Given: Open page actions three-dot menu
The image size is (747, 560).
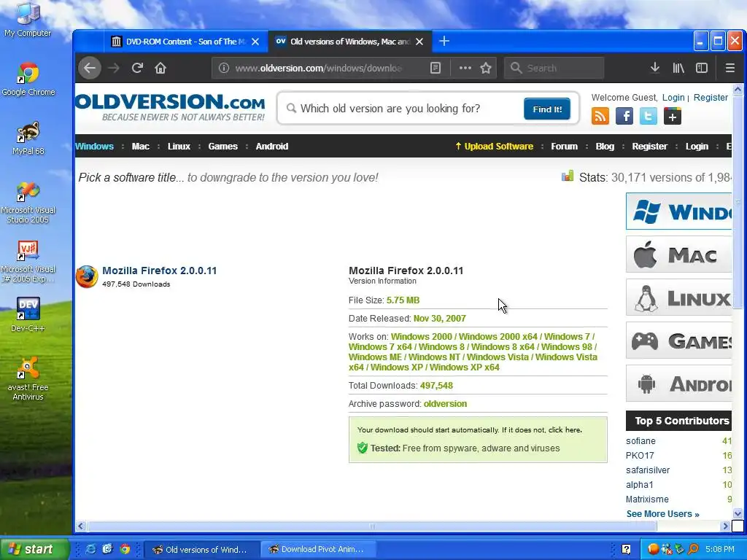Looking at the screenshot, I should (x=465, y=68).
